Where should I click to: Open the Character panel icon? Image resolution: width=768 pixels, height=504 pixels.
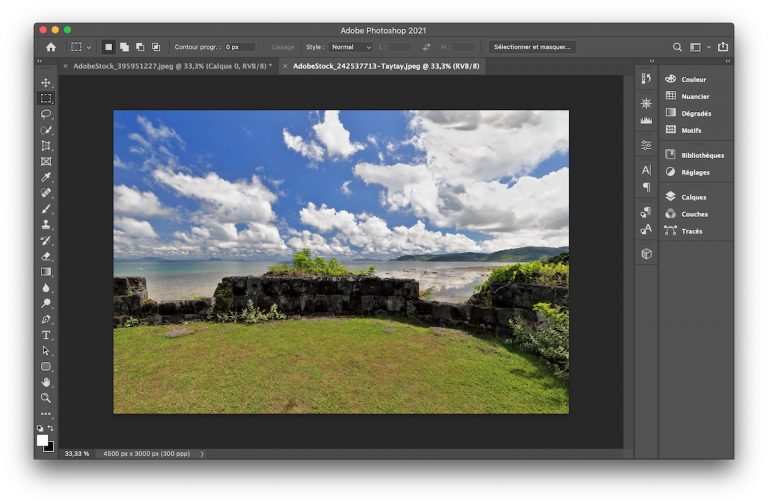pos(646,170)
